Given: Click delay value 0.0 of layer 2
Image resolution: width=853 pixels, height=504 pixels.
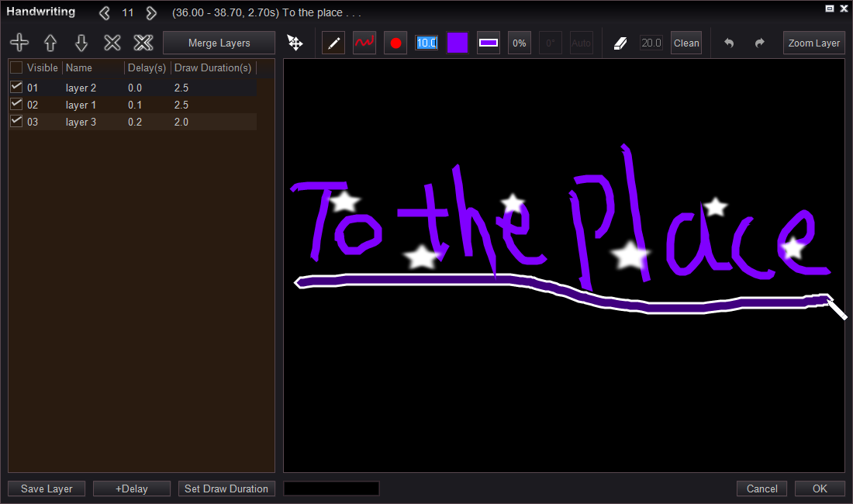Looking at the screenshot, I should click(x=135, y=88).
